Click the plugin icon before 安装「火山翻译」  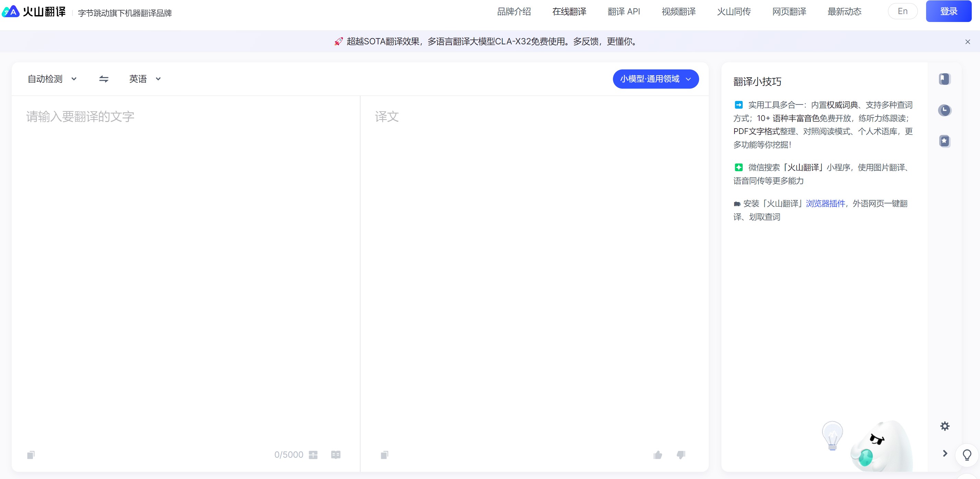click(x=737, y=204)
